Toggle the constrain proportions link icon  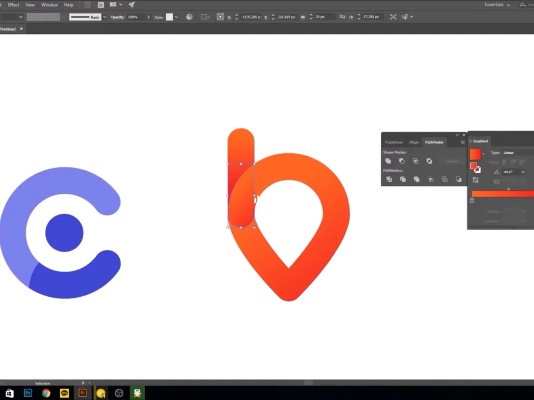[342, 16]
